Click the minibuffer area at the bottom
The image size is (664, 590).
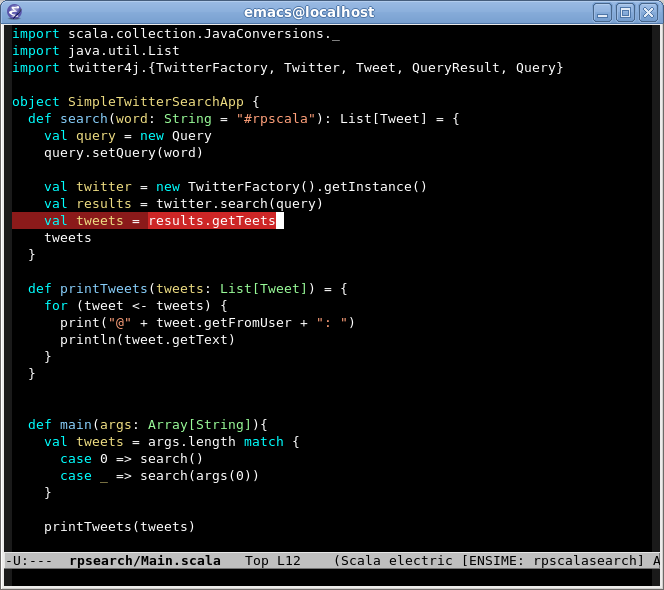pos(332,577)
